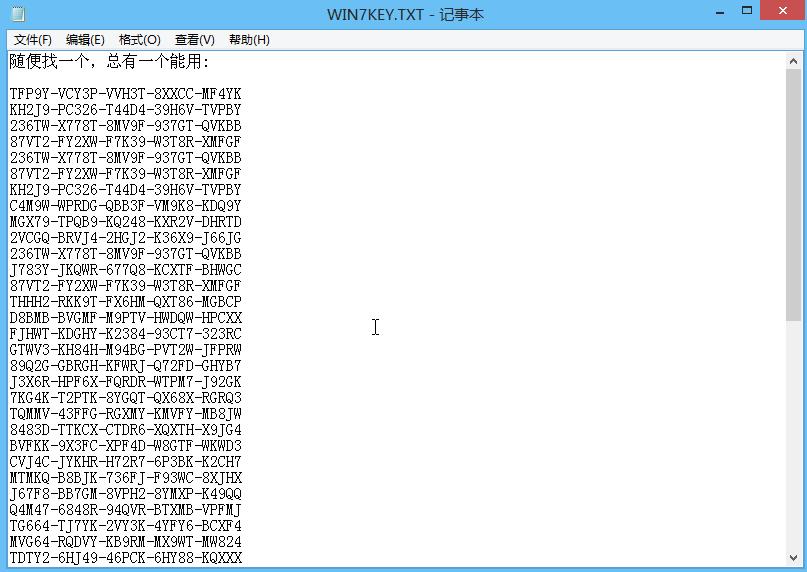Click the line starting with J783Y
The height and width of the screenshot is (572, 807).
coord(126,270)
